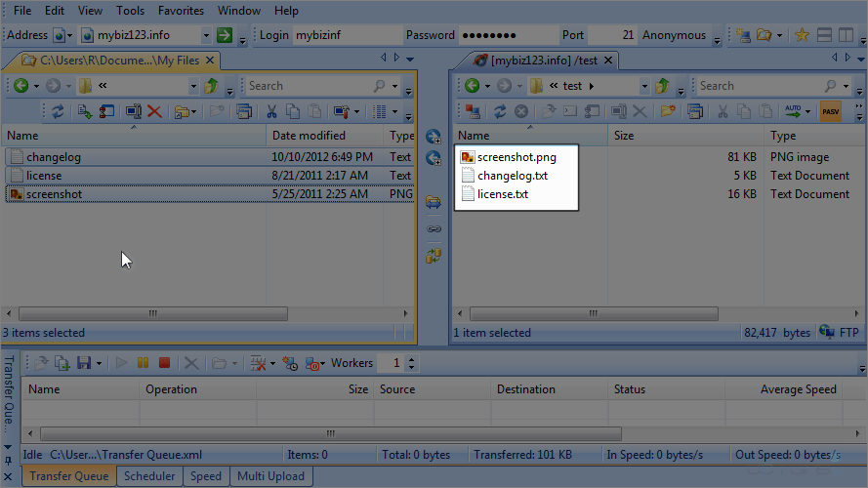This screenshot has height=488, width=868.
Task: Go up one folder in remote pane
Action: [x=663, y=86]
